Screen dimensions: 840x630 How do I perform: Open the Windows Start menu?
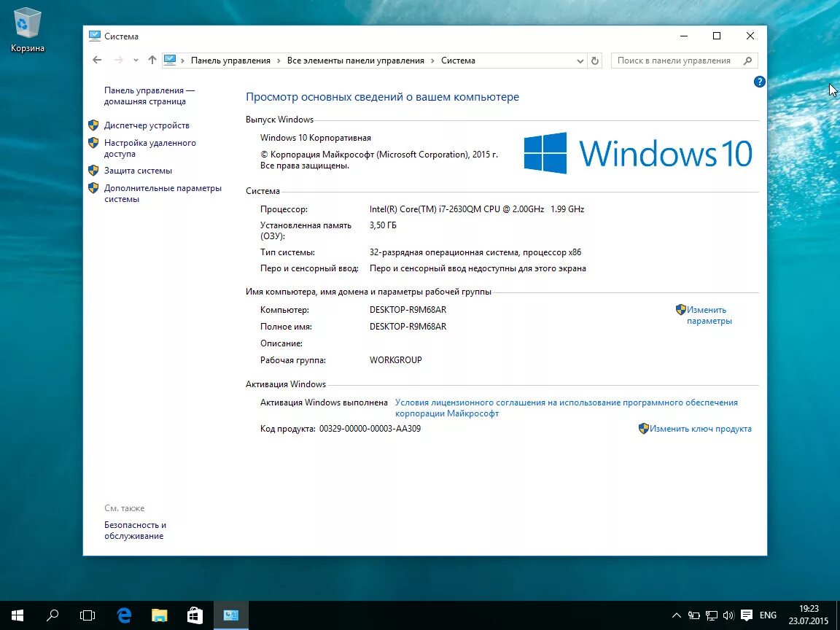[17, 615]
